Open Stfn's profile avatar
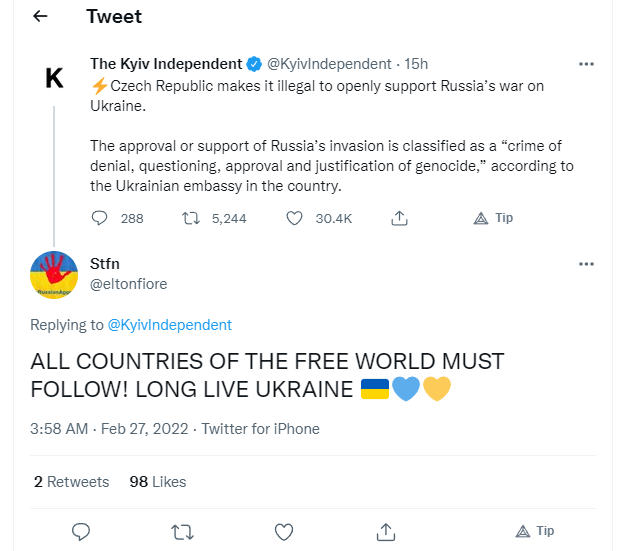 [x=54, y=276]
